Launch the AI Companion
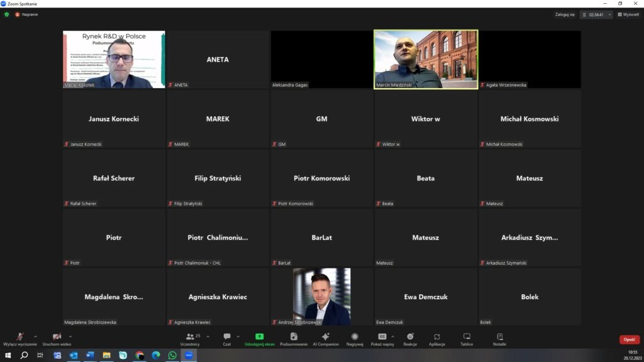The image size is (644, 362). (x=325, y=338)
